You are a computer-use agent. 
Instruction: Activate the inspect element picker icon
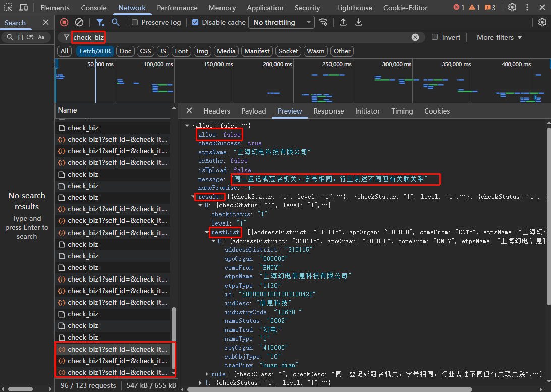(8, 8)
